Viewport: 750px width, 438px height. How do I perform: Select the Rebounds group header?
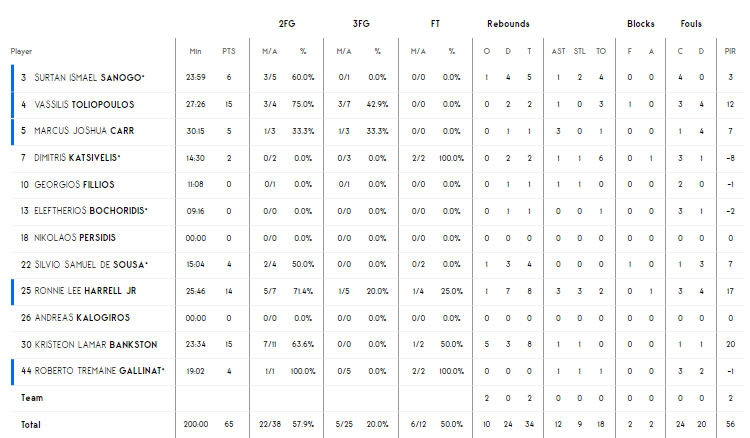508,24
